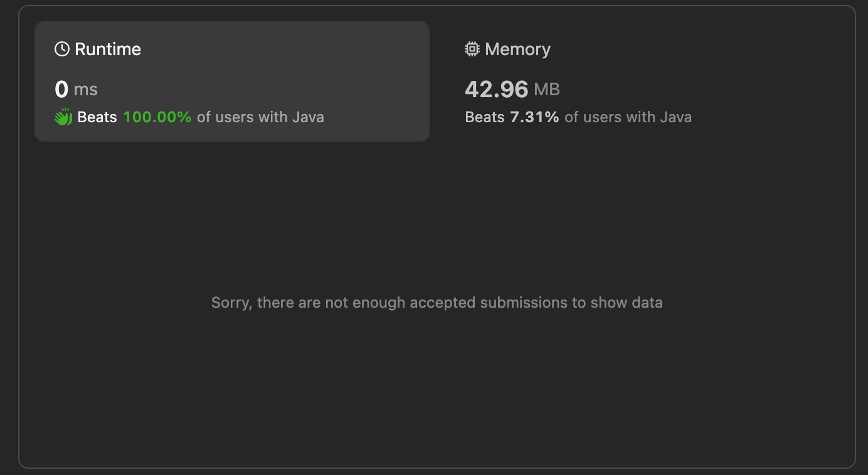Click the 42.96 memory value
The height and width of the screenshot is (475, 868).
tap(497, 89)
